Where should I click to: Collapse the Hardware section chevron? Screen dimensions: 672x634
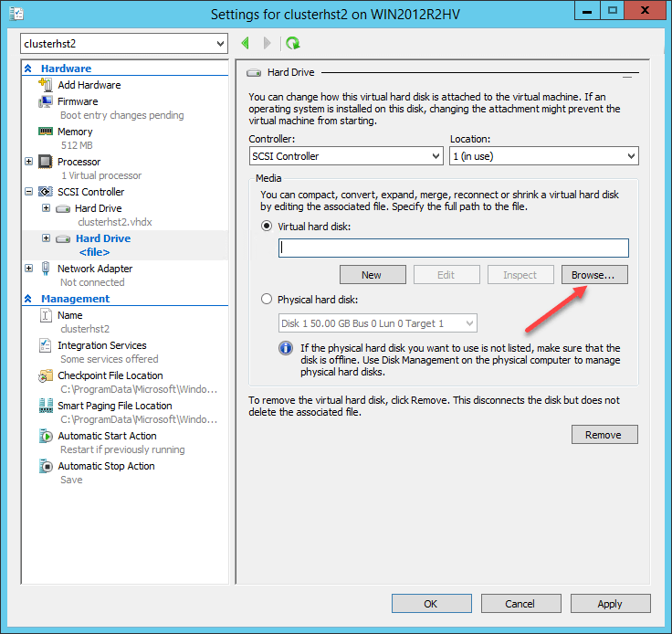[28, 69]
